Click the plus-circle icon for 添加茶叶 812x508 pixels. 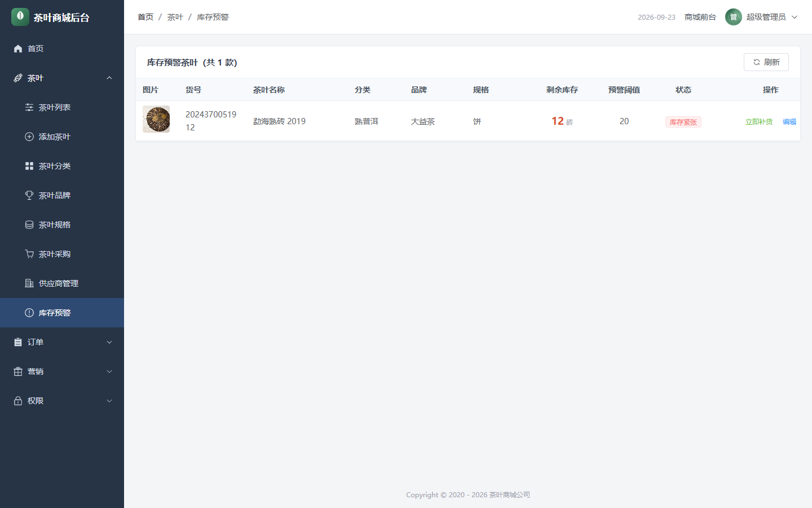(29, 137)
